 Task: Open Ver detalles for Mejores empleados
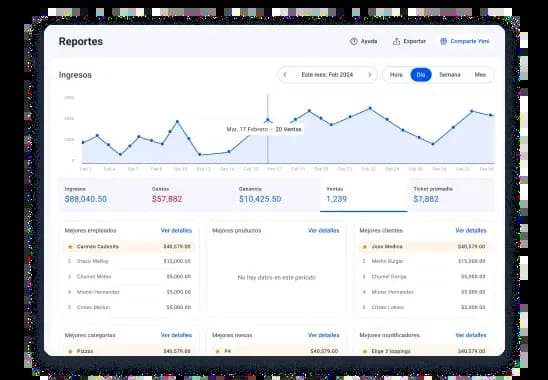tap(176, 231)
